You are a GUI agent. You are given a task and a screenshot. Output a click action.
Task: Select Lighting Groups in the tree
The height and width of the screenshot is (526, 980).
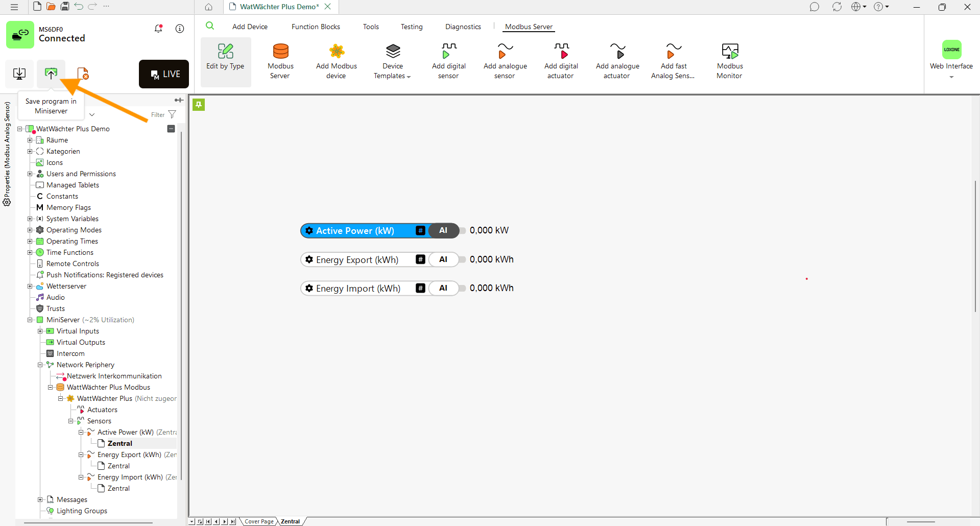(82, 511)
